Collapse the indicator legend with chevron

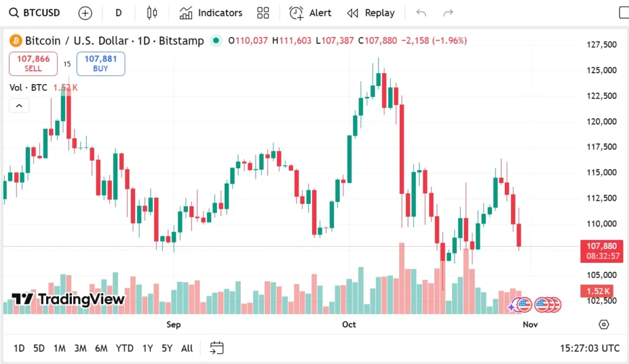[x=19, y=106]
